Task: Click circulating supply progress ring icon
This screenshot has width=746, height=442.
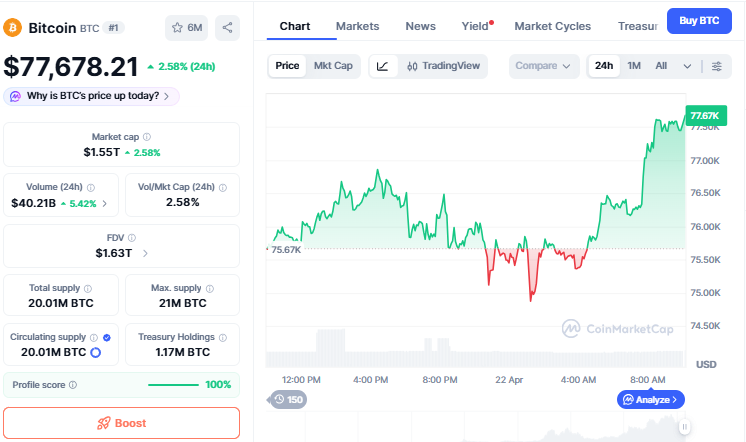Action: point(96,353)
